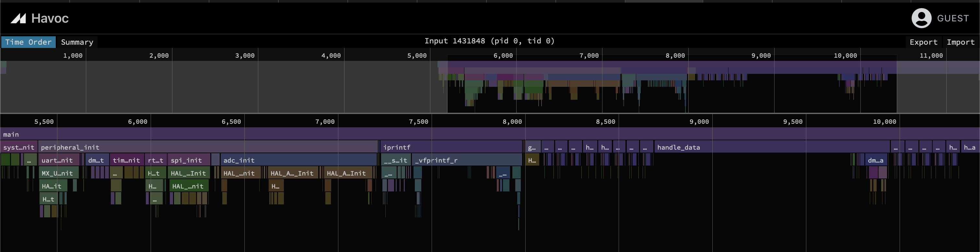Viewport: 980px width, 252px height.
Task: Click the dm…a frame below handle_data
Action: (875, 160)
